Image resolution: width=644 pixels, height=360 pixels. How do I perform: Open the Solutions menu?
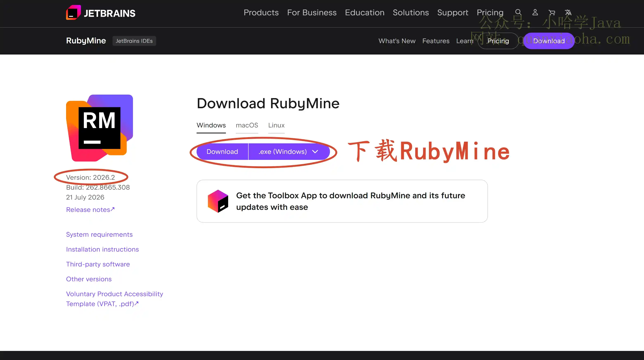pos(411,12)
